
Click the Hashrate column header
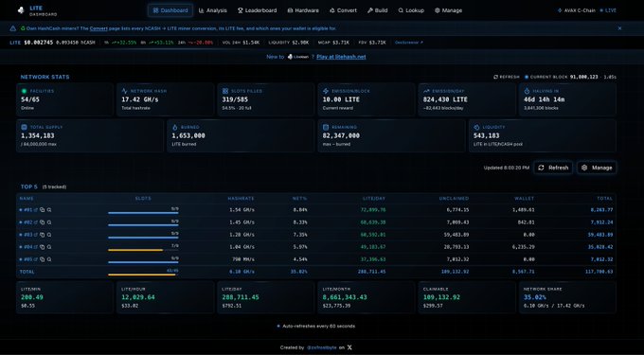point(241,199)
